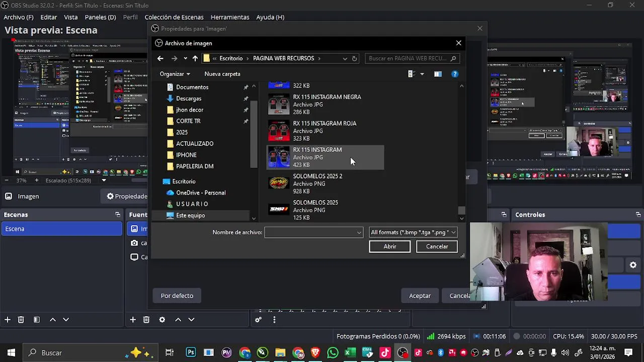Remove selected source with the trash icon

pos(146,320)
